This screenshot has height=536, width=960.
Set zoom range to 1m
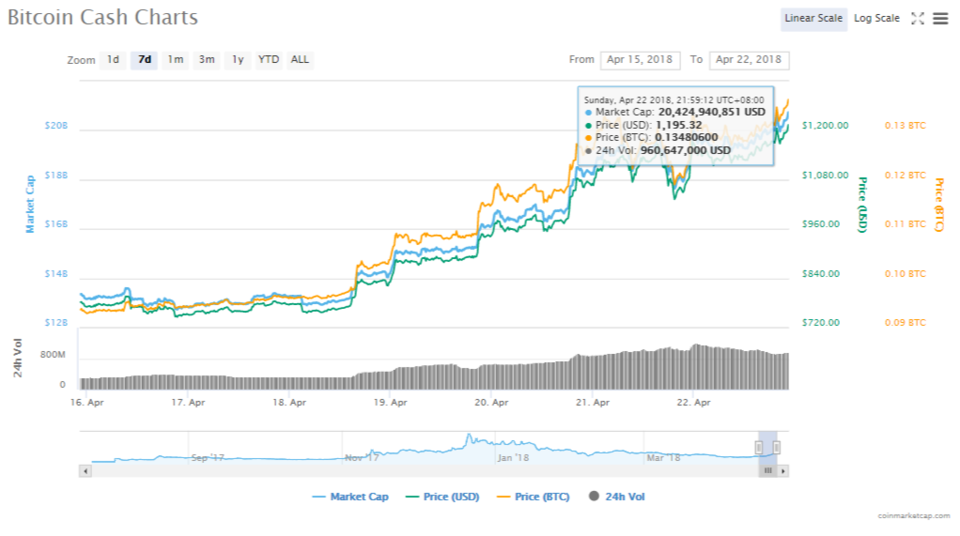tap(176, 59)
